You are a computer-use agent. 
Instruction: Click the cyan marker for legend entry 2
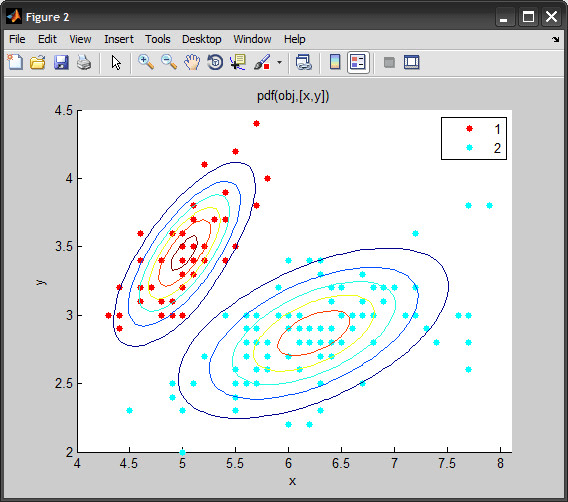pos(469,147)
